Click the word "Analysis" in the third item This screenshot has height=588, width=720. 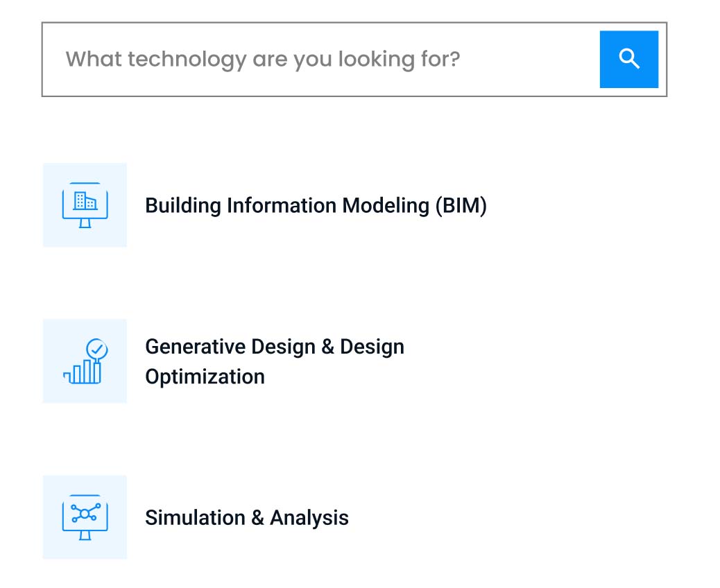click(309, 518)
